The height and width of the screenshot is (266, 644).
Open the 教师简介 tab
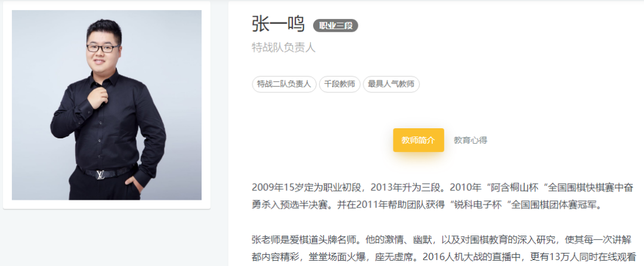(418, 140)
